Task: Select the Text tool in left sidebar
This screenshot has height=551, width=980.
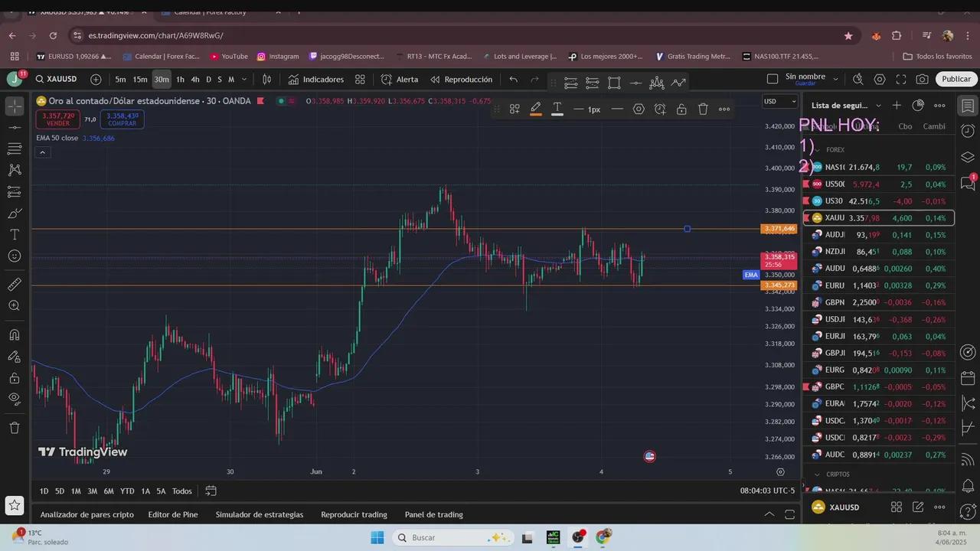Action: point(14,234)
